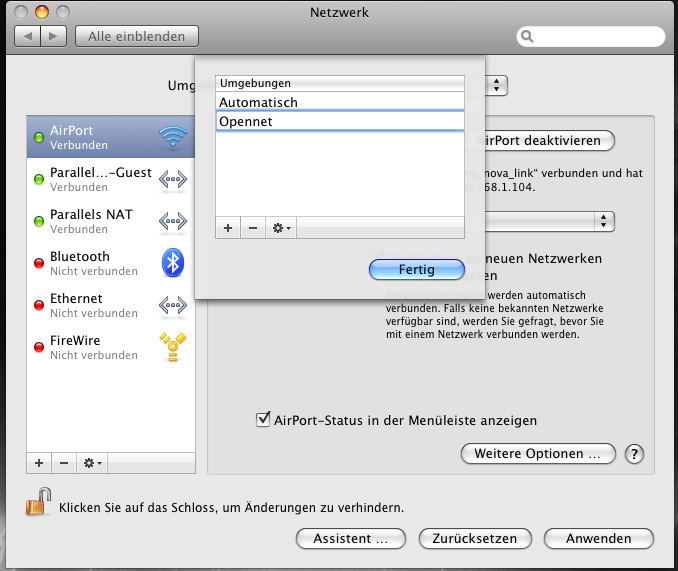Click the AirPort Wi-Fi signal icon
Screen dimensions: 678x571
[173, 137]
